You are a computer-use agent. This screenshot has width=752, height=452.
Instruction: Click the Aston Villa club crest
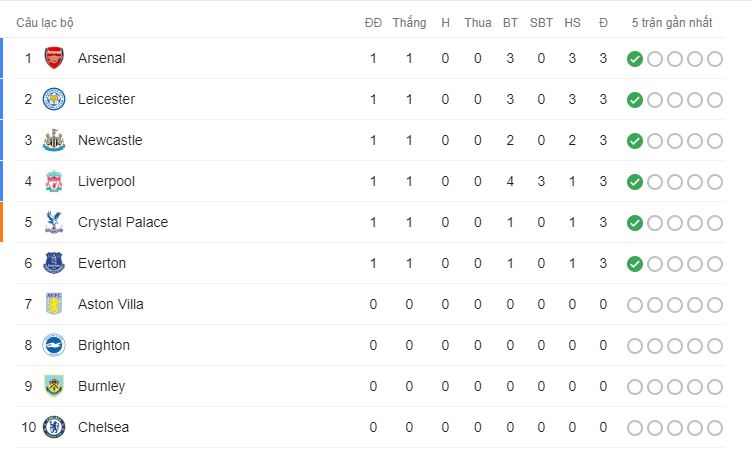(54, 304)
